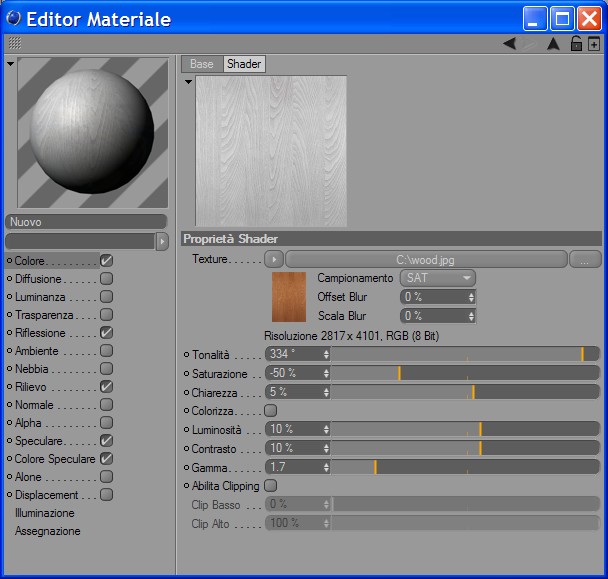Click the material sphere preview
This screenshot has width=608, height=579.
click(93, 133)
